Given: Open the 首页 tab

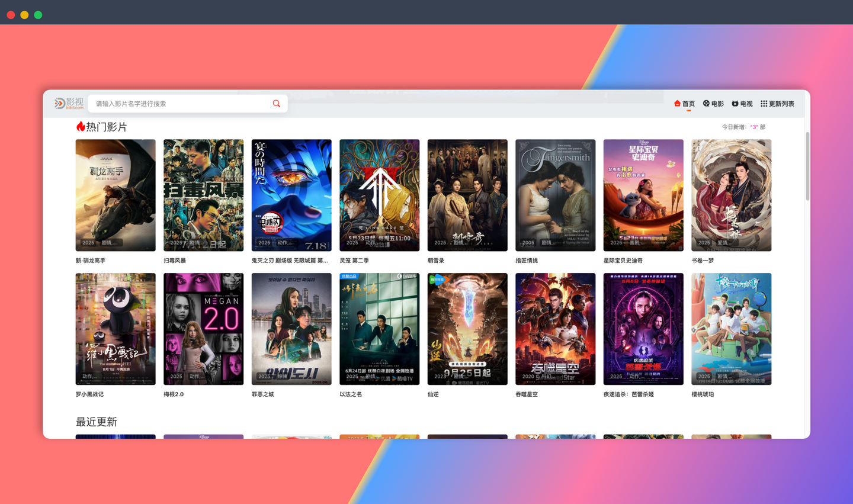Looking at the screenshot, I should (684, 104).
